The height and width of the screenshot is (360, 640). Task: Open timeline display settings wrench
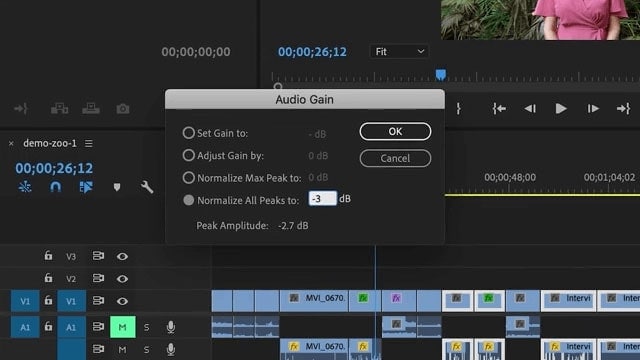point(147,187)
